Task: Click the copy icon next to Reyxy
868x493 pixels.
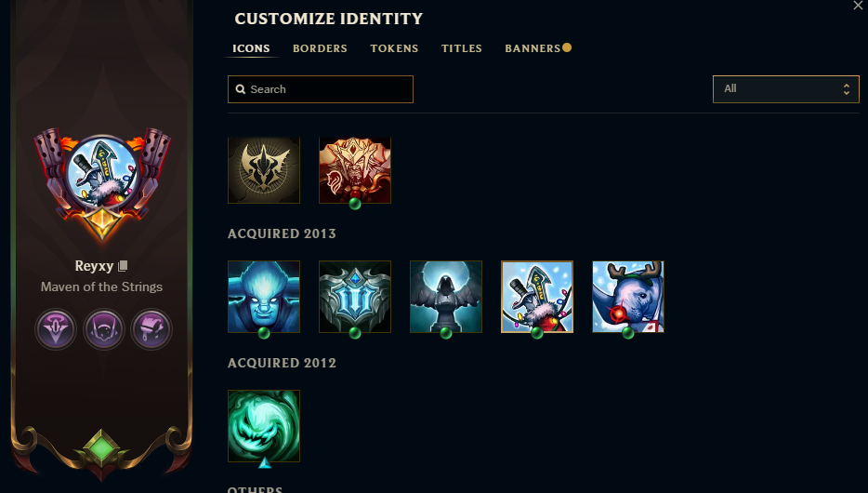Action: click(x=123, y=266)
